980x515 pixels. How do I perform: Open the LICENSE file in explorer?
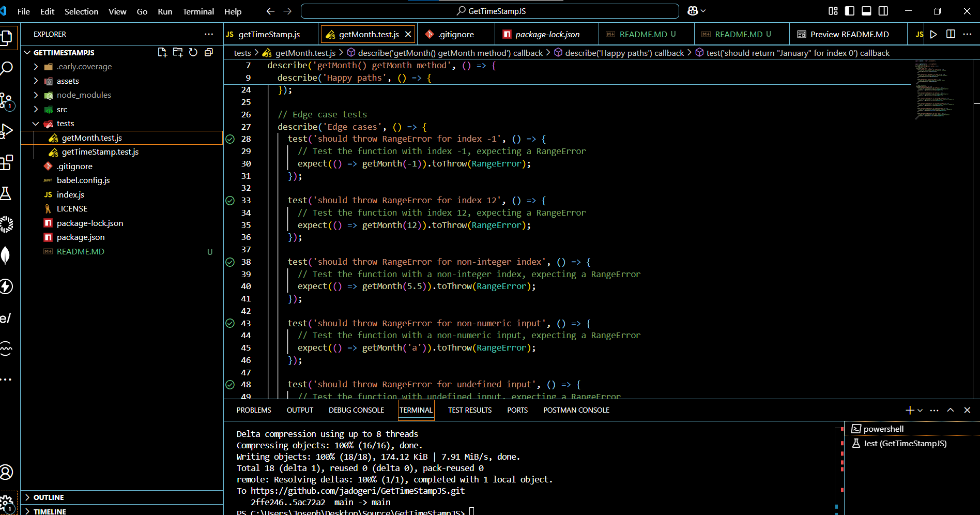coord(72,209)
